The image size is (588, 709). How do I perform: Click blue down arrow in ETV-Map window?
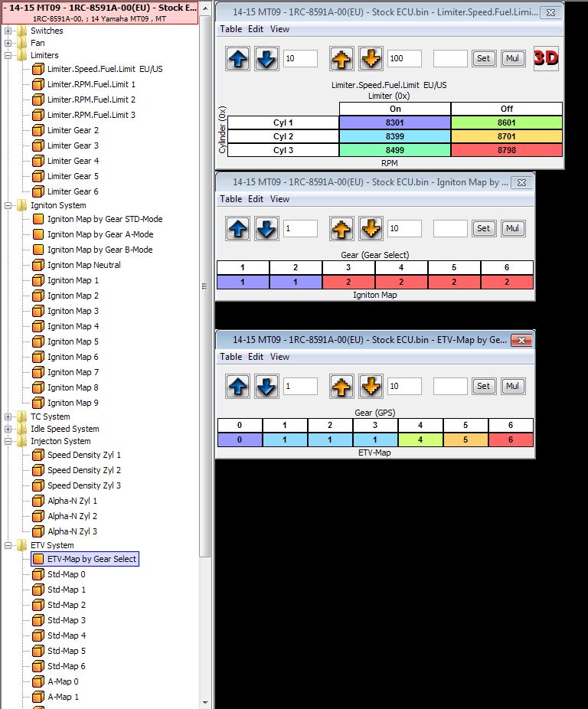[266, 387]
